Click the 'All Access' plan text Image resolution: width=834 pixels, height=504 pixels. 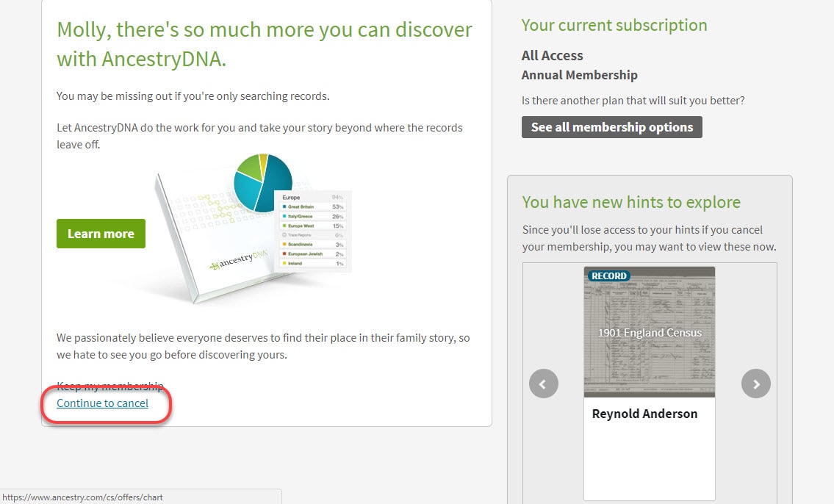(552, 55)
